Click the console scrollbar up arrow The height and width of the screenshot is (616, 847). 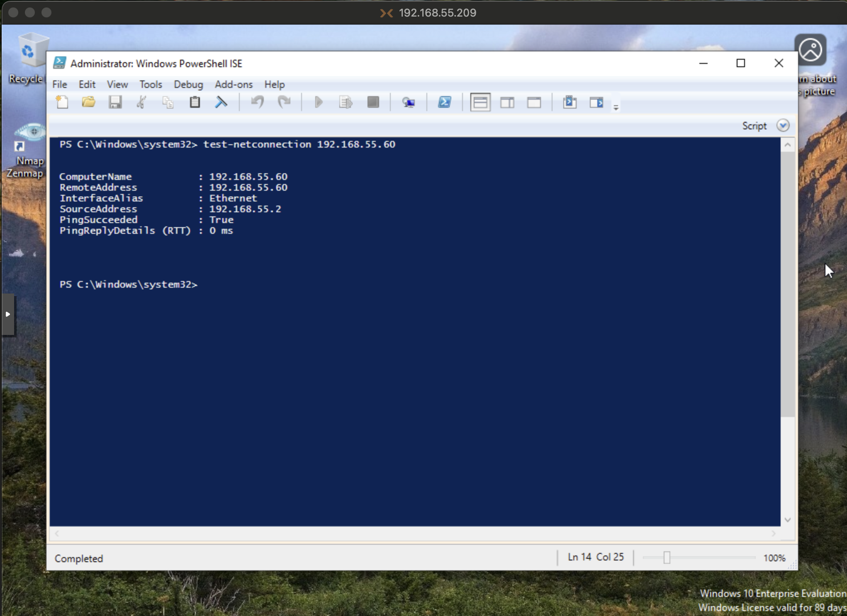(787, 145)
